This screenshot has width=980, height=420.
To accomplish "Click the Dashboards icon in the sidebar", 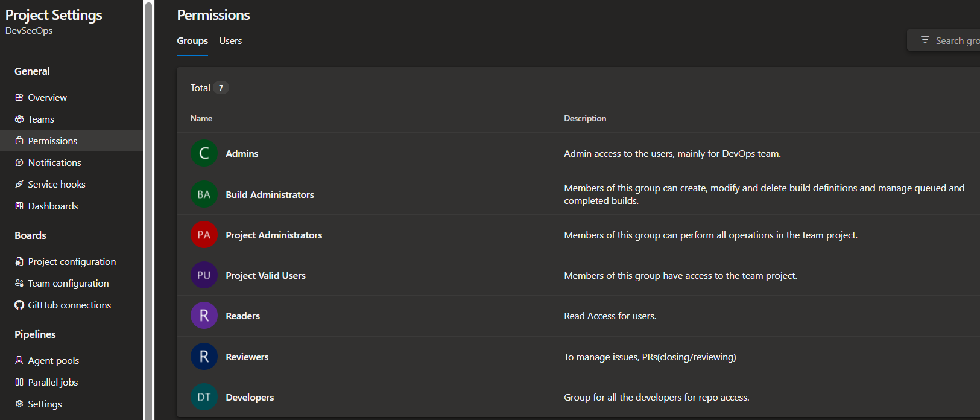I will pyautogui.click(x=19, y=206).
